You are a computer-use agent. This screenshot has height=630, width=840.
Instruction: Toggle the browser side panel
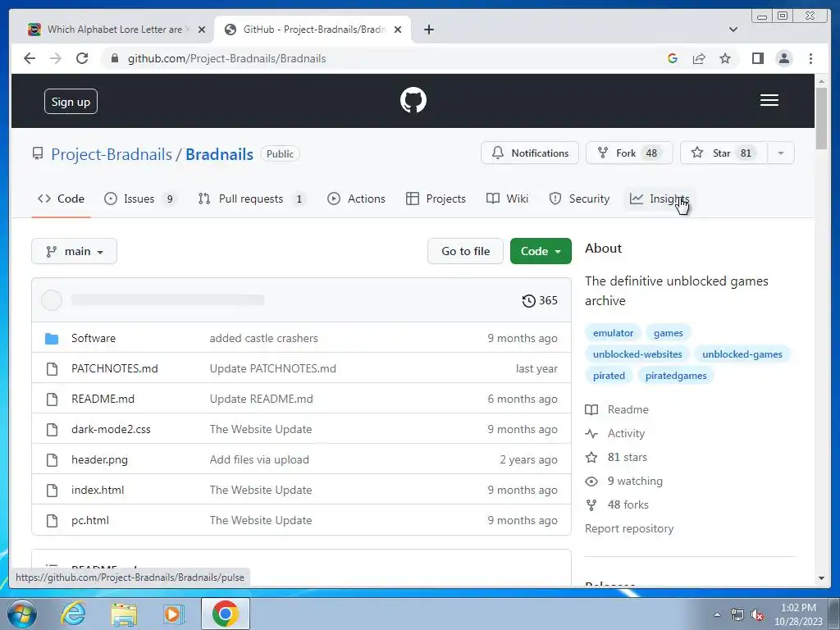pyautogui.click(x=757, y=58)
